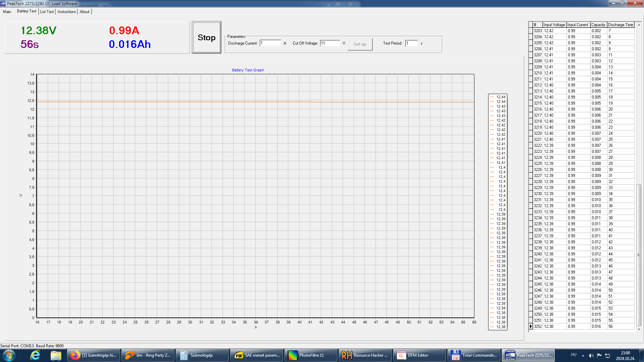Click the volume speaker tray icon
The image size is (644, 362).
click(591, 355)
